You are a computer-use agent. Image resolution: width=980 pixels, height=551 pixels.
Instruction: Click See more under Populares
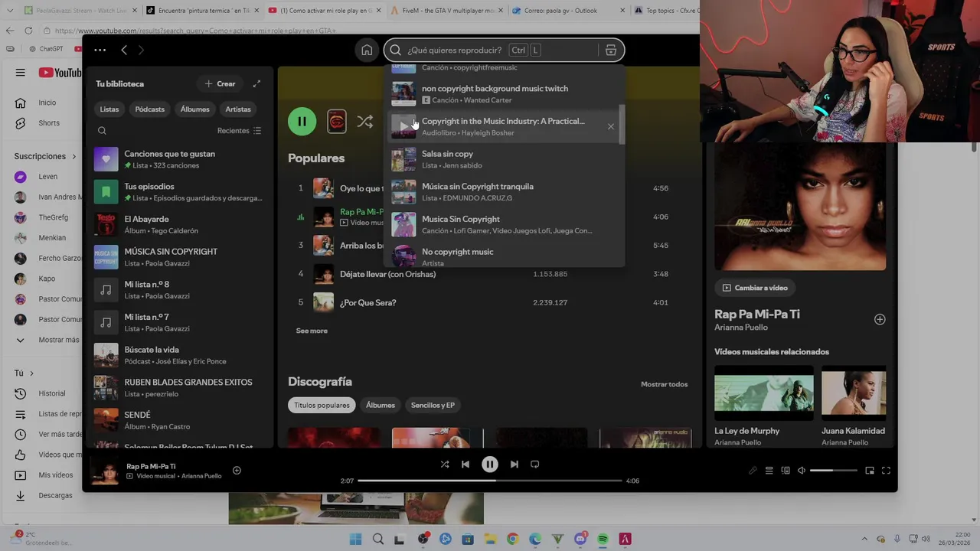(312, 331)
